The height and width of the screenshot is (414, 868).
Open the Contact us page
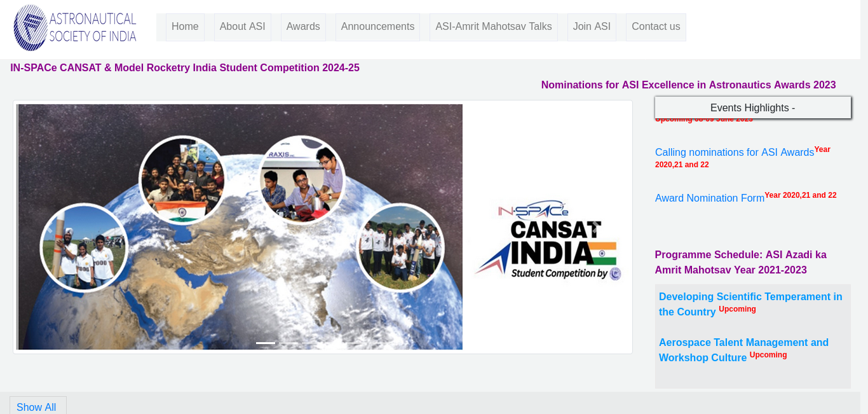tap(656, 27)
